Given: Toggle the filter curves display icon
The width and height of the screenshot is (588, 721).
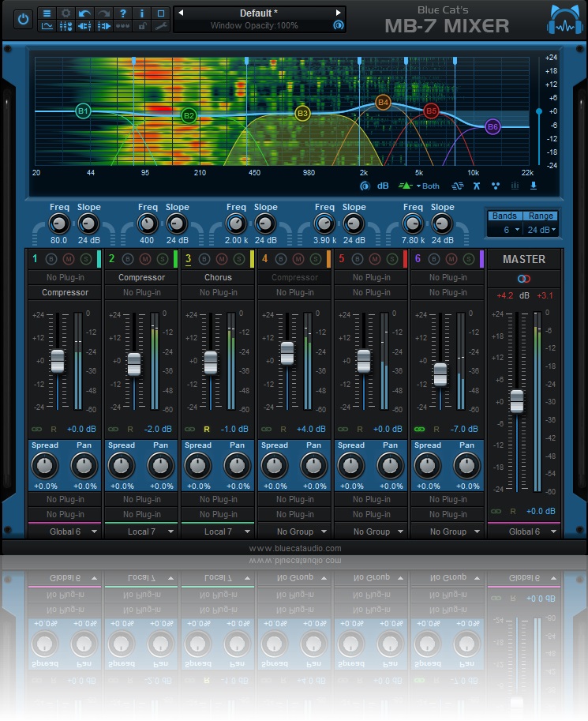Looking at the screenshot, I should [x=458, y=186].
